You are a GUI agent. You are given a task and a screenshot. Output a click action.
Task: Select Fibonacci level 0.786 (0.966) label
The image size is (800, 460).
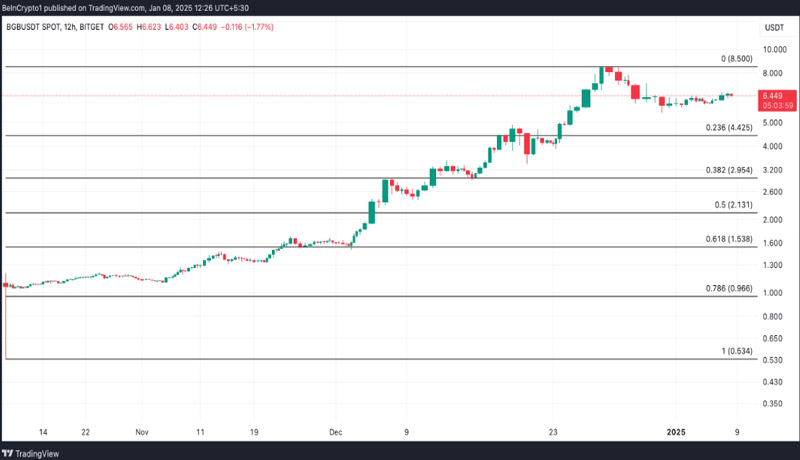[x=729, y=288]
